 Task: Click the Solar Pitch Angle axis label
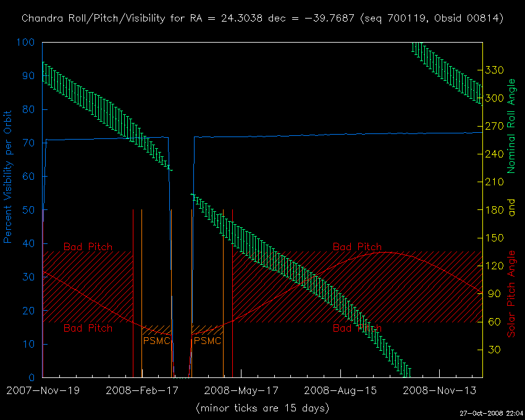point(511,294)
